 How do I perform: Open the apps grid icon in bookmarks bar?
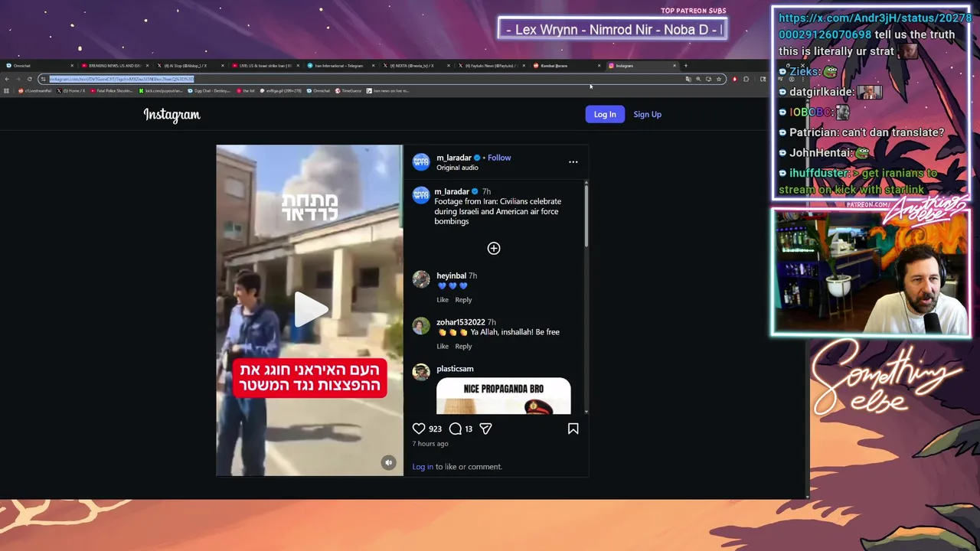coord(6,91)
